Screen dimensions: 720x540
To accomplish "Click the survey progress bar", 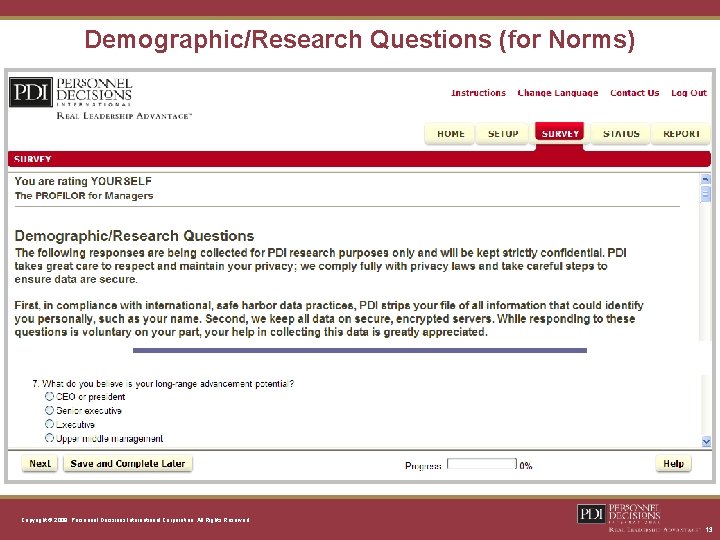I will pos(482,464).
